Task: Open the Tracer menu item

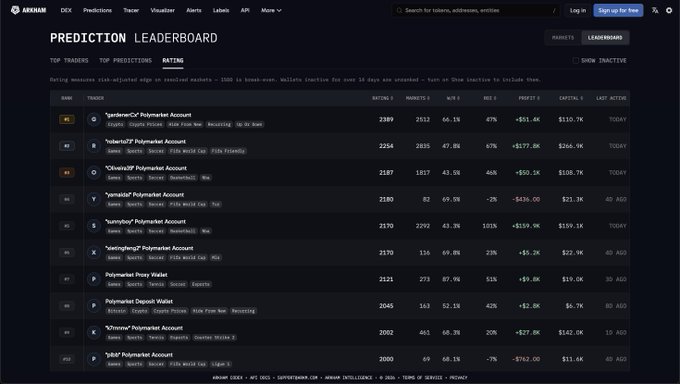Action: tap(131, 10)
